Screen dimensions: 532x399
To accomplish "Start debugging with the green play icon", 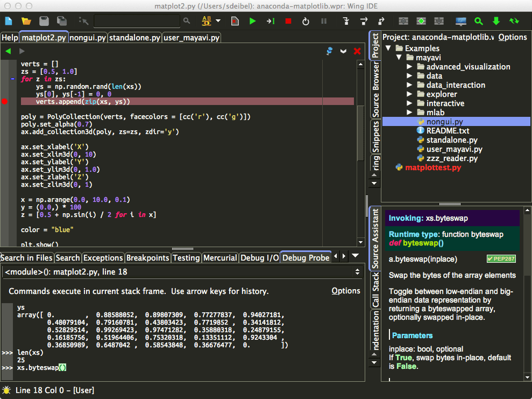I will (x=253, y=21).
